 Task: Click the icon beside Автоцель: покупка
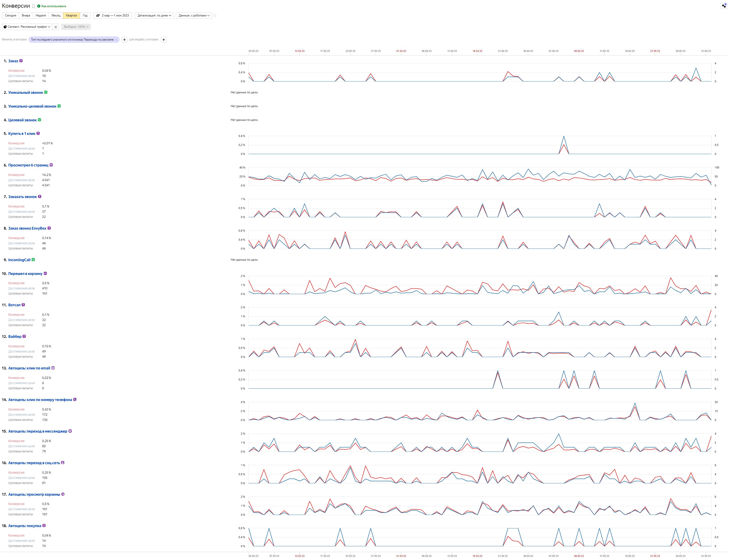[x=44, y=526]
